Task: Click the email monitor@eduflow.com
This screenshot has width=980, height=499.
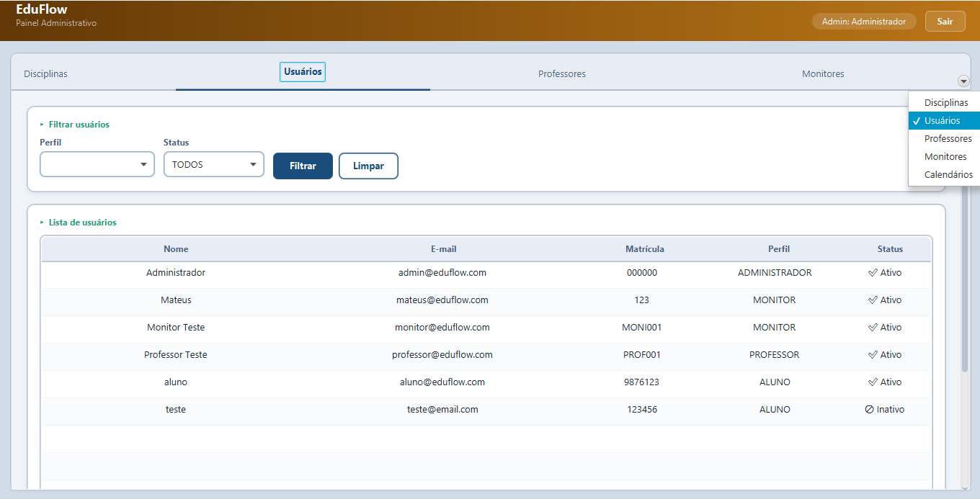Action: 442,328
